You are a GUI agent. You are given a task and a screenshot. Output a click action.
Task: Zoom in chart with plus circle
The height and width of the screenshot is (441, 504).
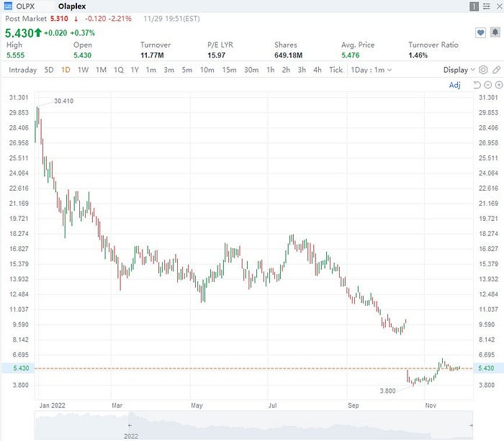(499, 85)
